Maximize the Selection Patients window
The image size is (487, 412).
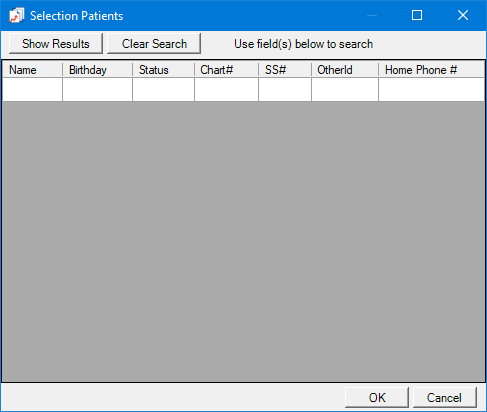pyautogui.click(x=417, y=15)
